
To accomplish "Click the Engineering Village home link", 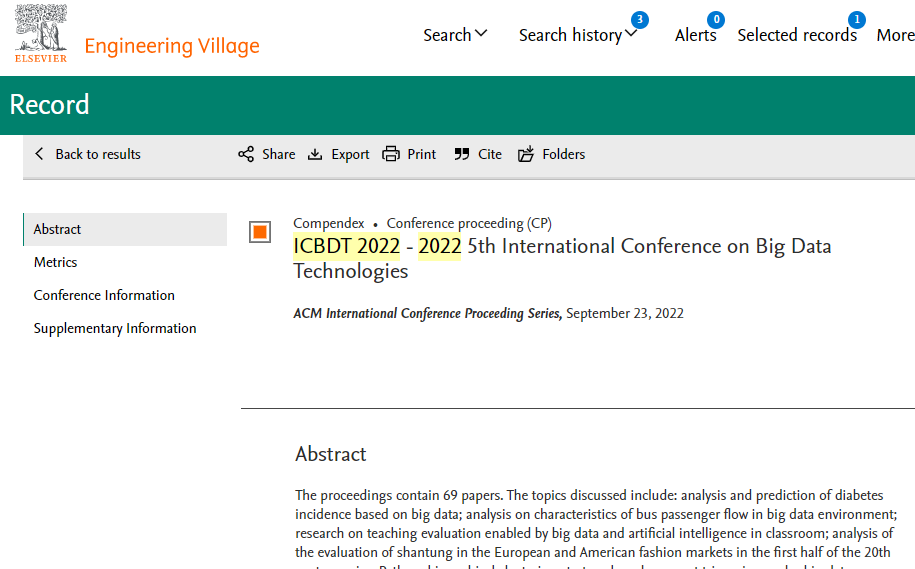I will pos(172,46).
